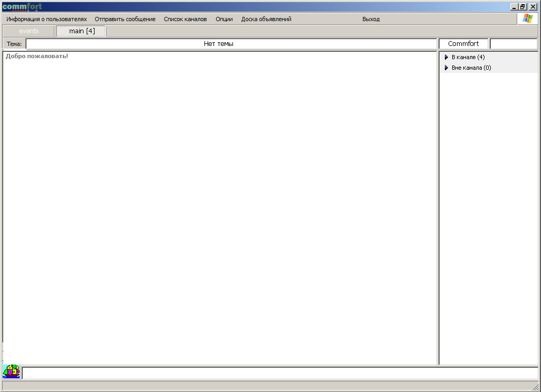Click the commfort logo in title bar
Screen dimensions: 541x392
[22, 6]
